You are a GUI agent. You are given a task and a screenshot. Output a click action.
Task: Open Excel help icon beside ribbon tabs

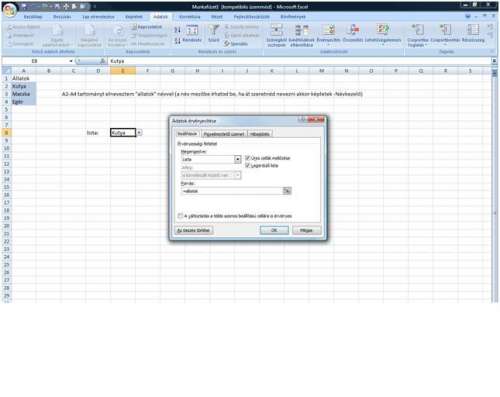click(468, 16)
